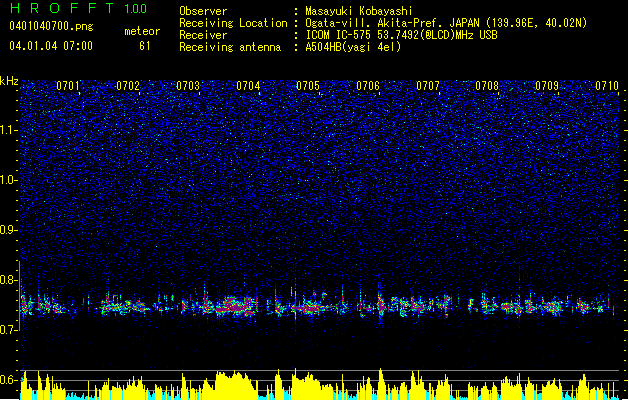Click the 0704 time marker

(248, 86)
